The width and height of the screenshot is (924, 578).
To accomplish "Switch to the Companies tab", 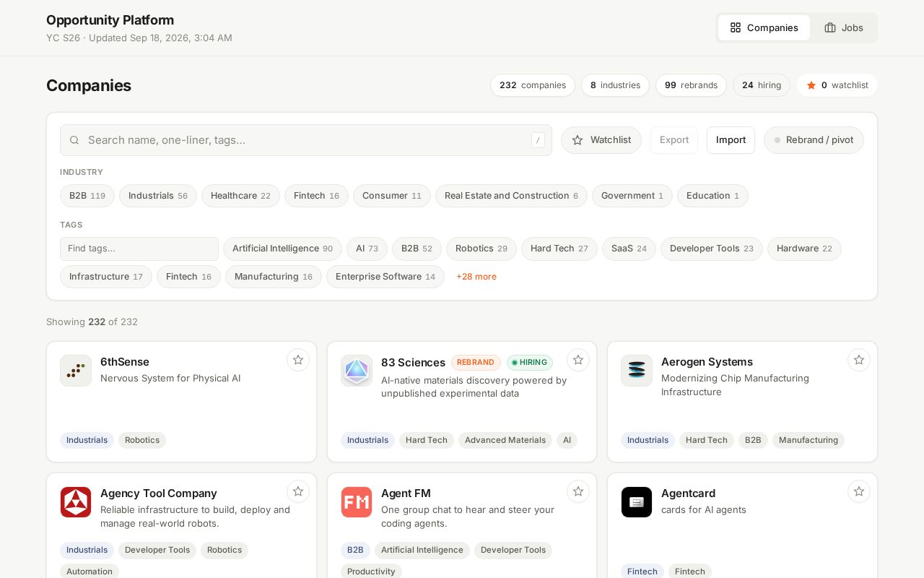I will pos(764,27).
